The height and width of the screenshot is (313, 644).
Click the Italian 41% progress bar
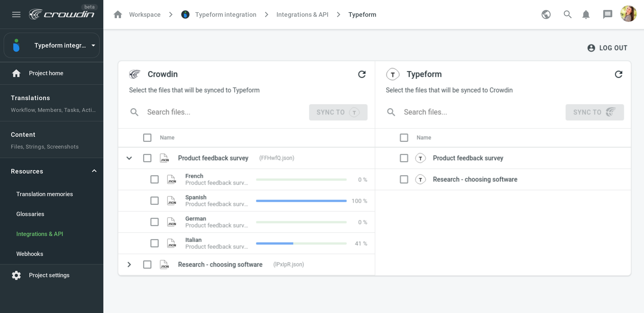pyautogui.click(x=302, y=243)
